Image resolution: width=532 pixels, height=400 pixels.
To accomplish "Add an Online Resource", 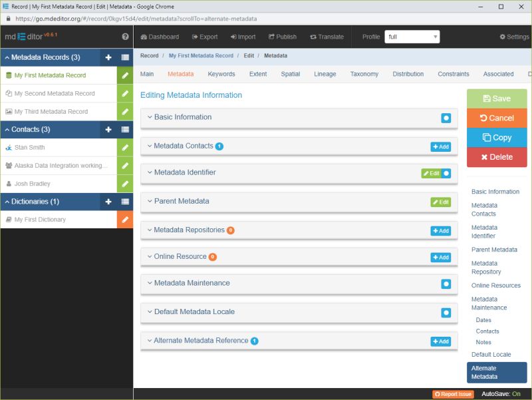I will [x=441, y=258].
